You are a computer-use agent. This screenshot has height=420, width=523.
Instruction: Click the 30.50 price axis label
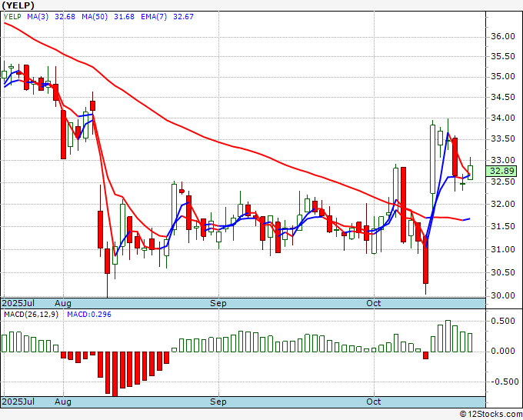click(503, 272)
